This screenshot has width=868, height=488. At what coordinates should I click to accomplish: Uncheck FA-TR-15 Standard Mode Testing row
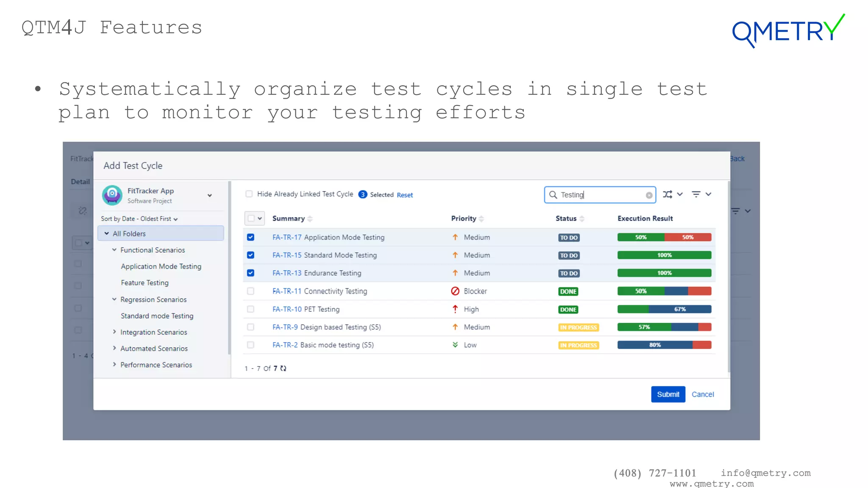(250, 255)
